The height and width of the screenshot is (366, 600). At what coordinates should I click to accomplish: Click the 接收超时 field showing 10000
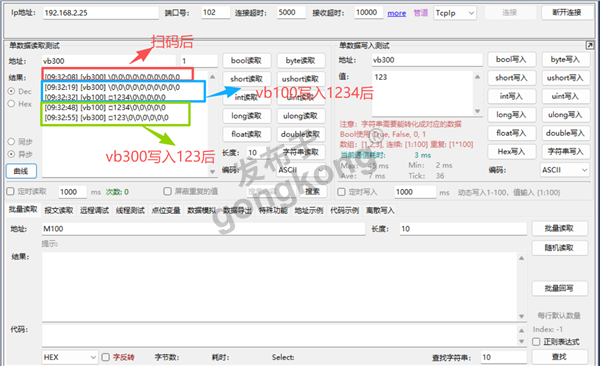[368, 12]
